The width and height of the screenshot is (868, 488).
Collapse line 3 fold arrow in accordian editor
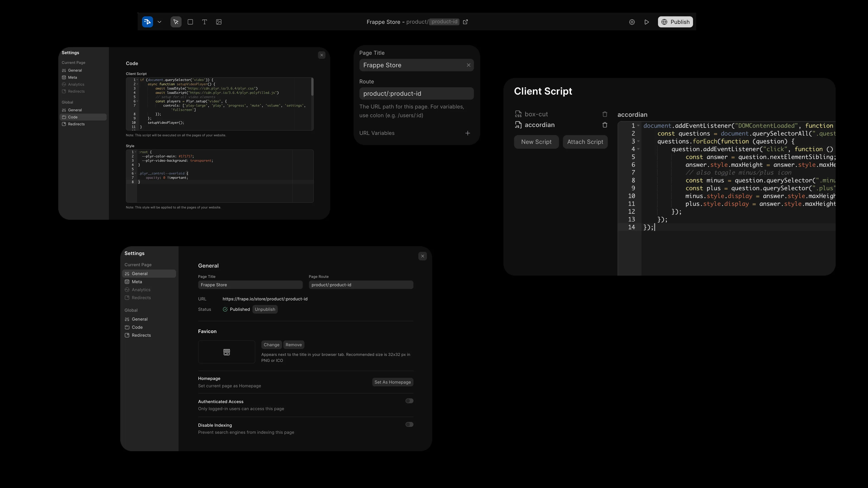[638, 141]
